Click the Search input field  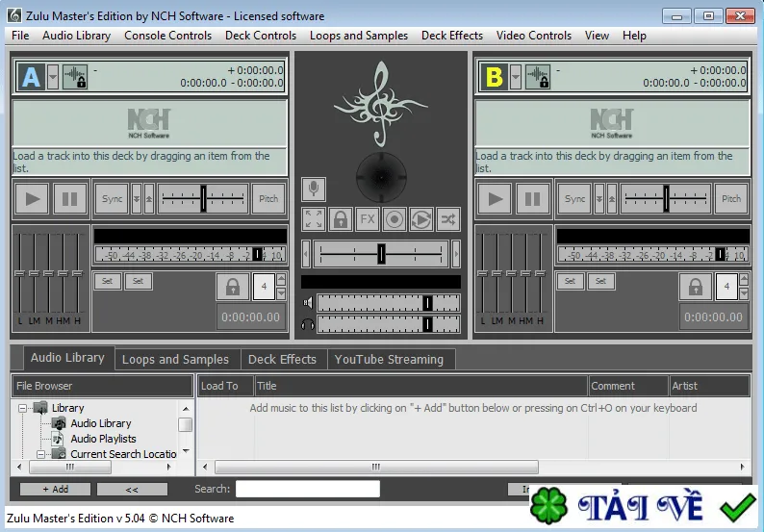(x=308, y=489)
